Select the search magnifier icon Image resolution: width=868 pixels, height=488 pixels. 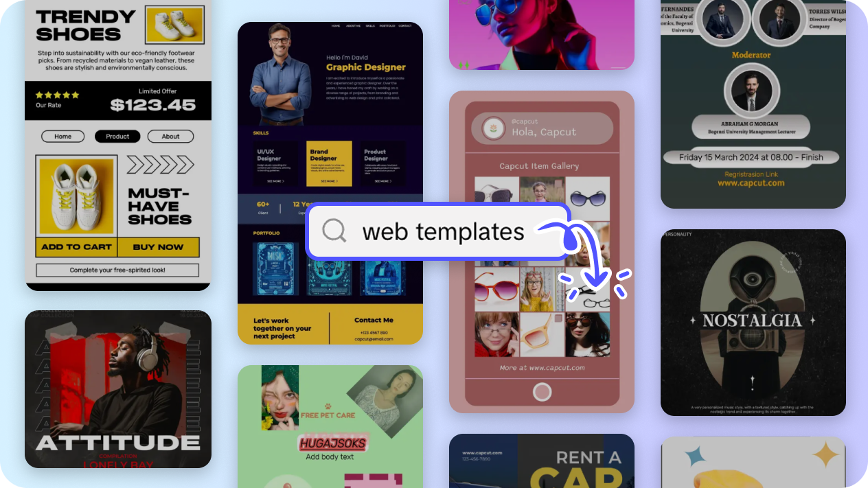[334, 231]
